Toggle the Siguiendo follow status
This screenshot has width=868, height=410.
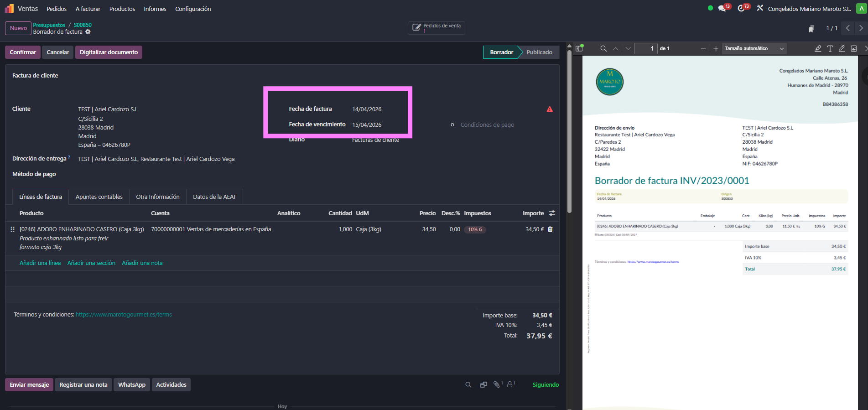[x=546, y=385]
